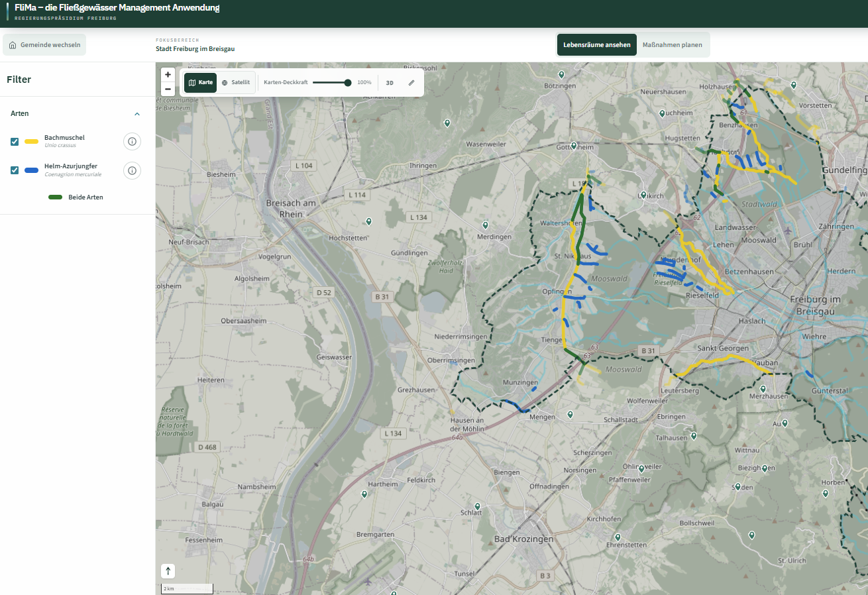
Task: Select the map pin above Vörstetten
Action: [x=793, y=85]
